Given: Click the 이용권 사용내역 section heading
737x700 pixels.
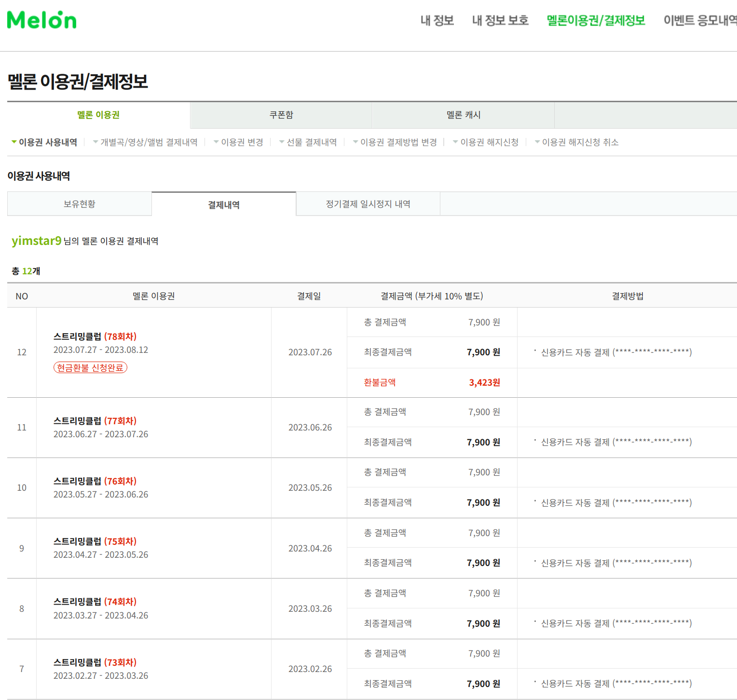Looking at the screenshot, I should tap(39, 176).
